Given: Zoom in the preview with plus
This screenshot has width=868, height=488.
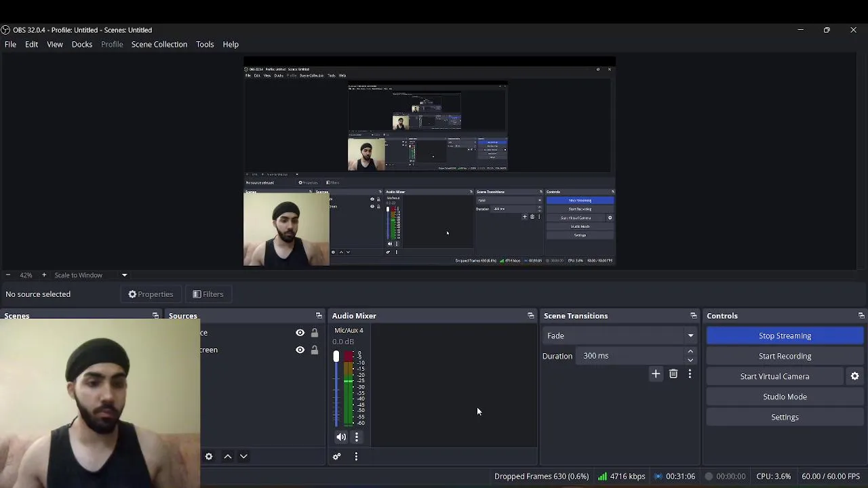Looking at the screenshot, I should tap(44, 275).
